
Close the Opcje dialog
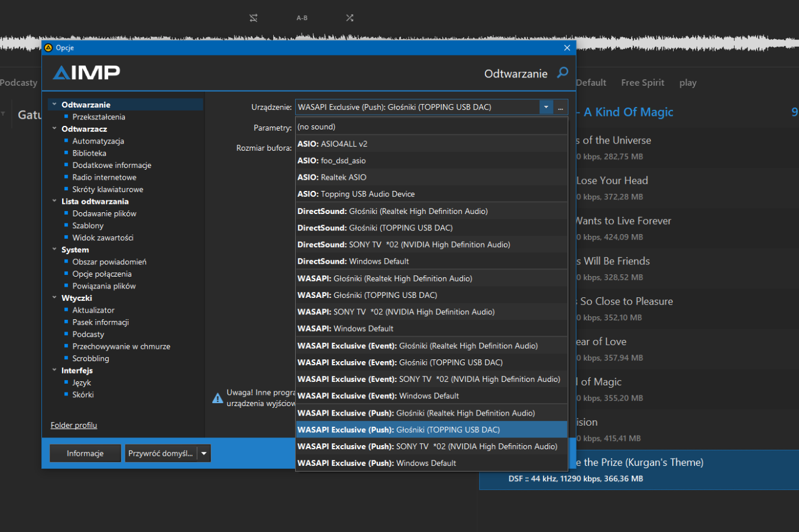tap(567, 48)
